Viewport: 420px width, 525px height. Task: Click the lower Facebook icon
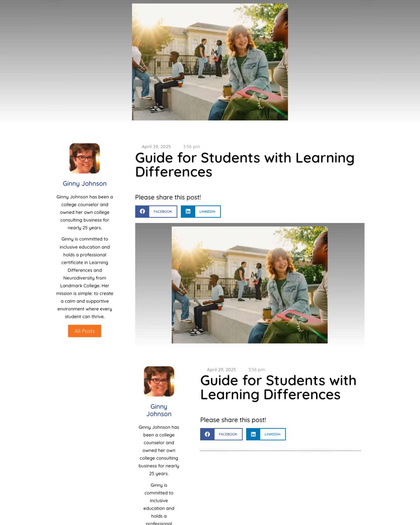click(x=208, y=434)
